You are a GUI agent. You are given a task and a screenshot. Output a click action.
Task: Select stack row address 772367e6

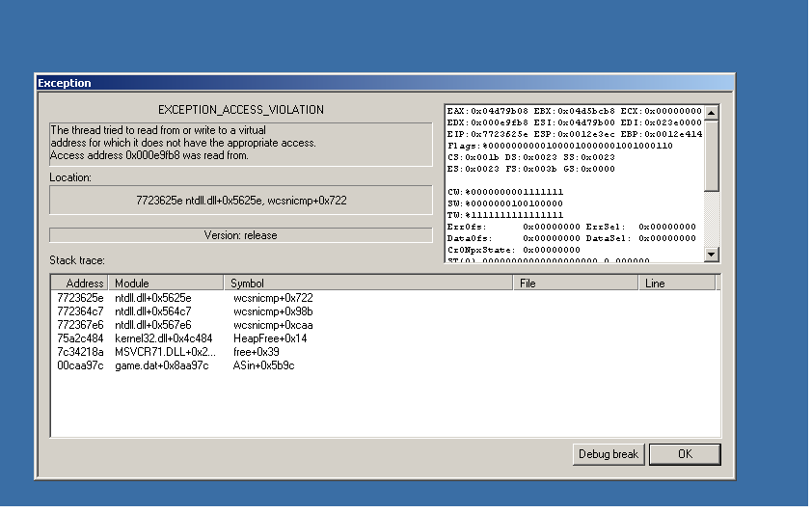(x=80, y=325)
